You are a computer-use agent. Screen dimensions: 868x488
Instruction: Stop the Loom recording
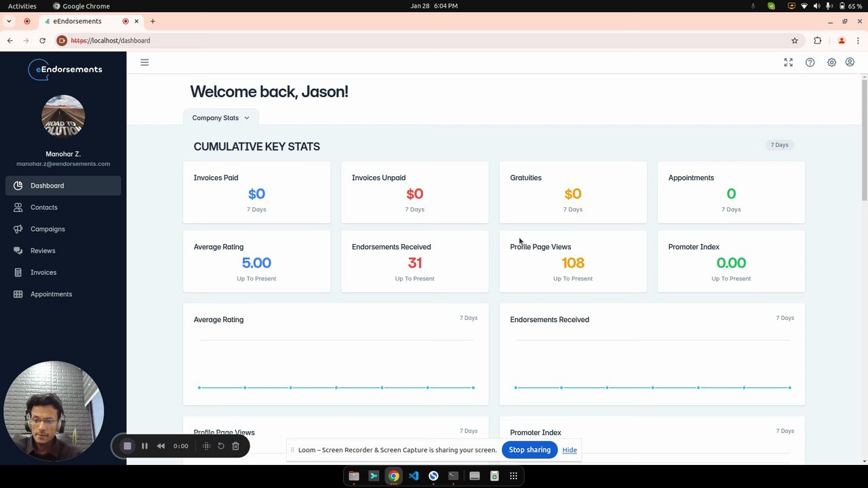(x=127, y=446)
